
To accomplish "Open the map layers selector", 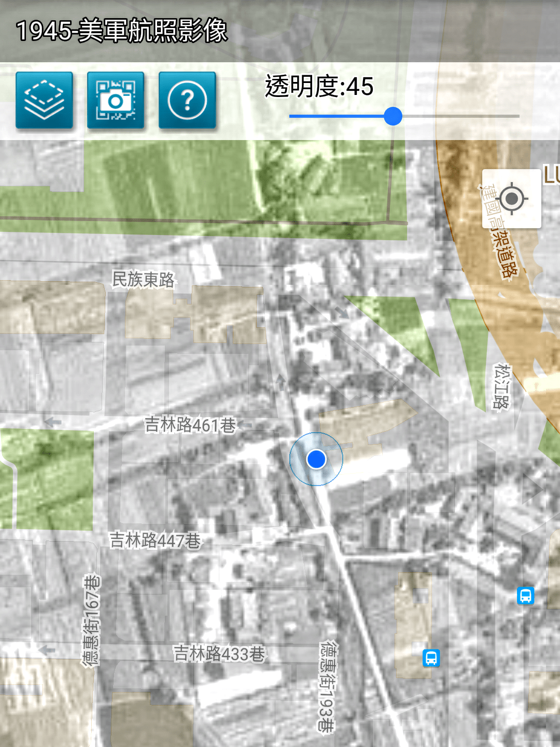I will [x=44, y=100].
